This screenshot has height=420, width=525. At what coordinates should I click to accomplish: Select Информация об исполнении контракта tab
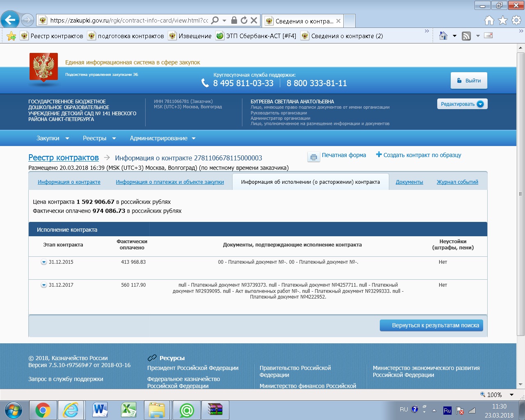[x=310, y=182]
